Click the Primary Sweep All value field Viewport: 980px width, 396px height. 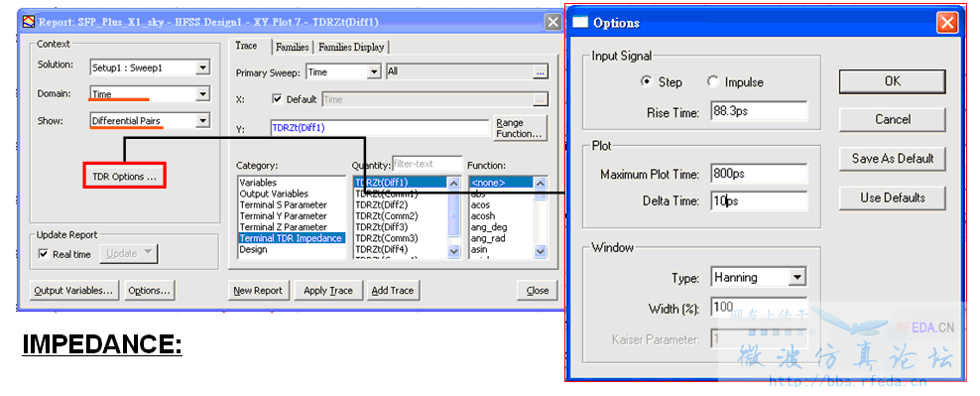point(459,71)
